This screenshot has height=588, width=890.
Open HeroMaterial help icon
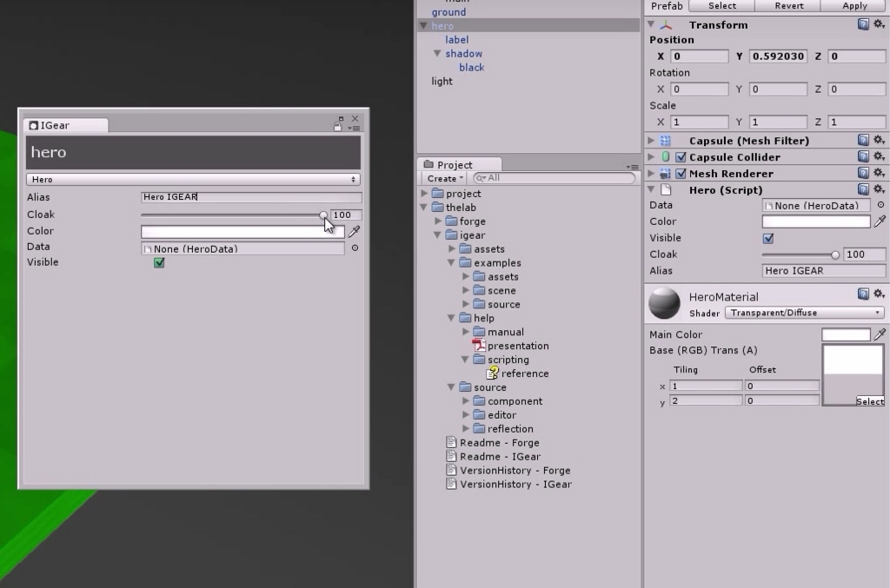(863, 294)
